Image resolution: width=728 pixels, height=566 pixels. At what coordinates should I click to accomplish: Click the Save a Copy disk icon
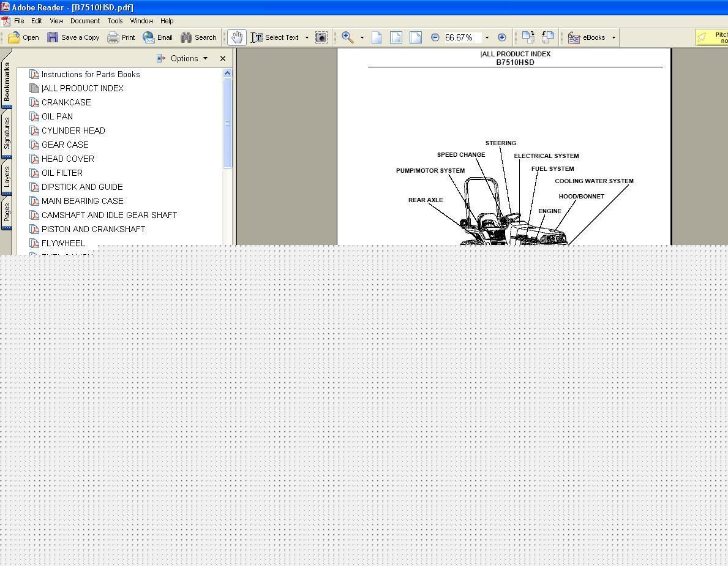point(53,37)
